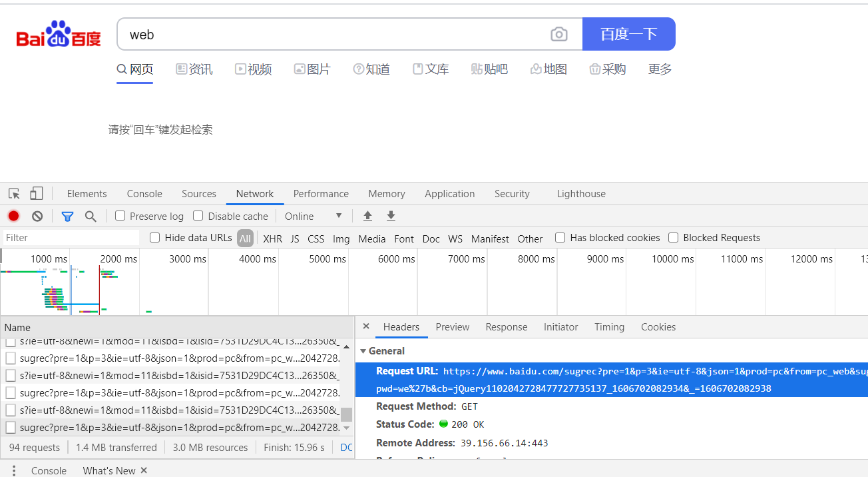
Task: Open 知道 search category
Action: tap(371, 69)
